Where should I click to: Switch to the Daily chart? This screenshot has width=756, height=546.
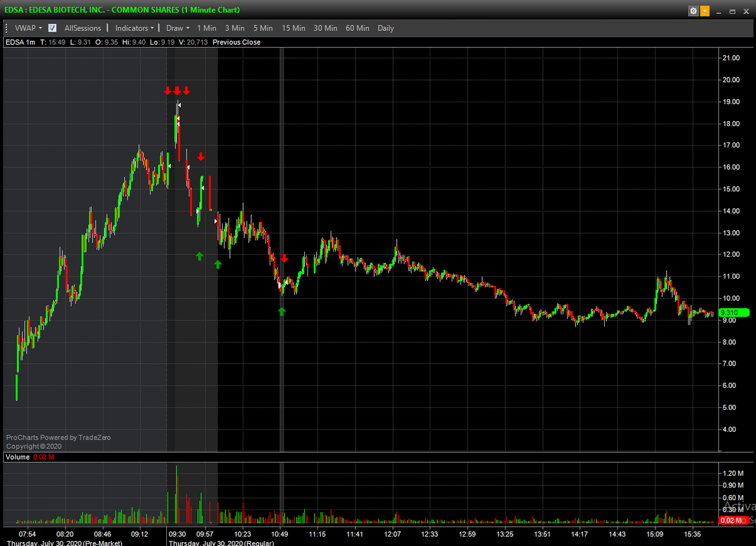pos(386,28)
